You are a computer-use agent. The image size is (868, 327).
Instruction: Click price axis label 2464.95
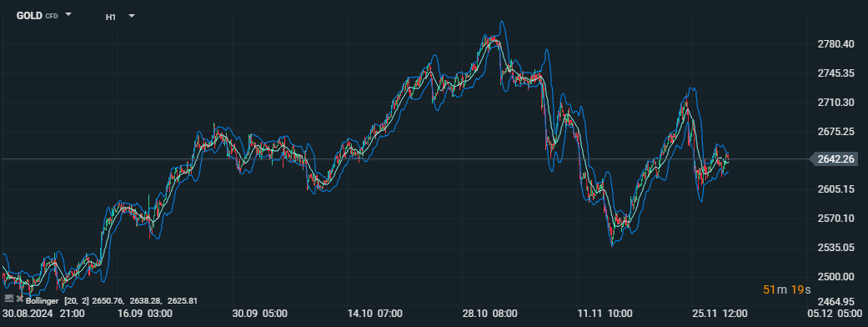pyautogui.click(x=835, y=301)
